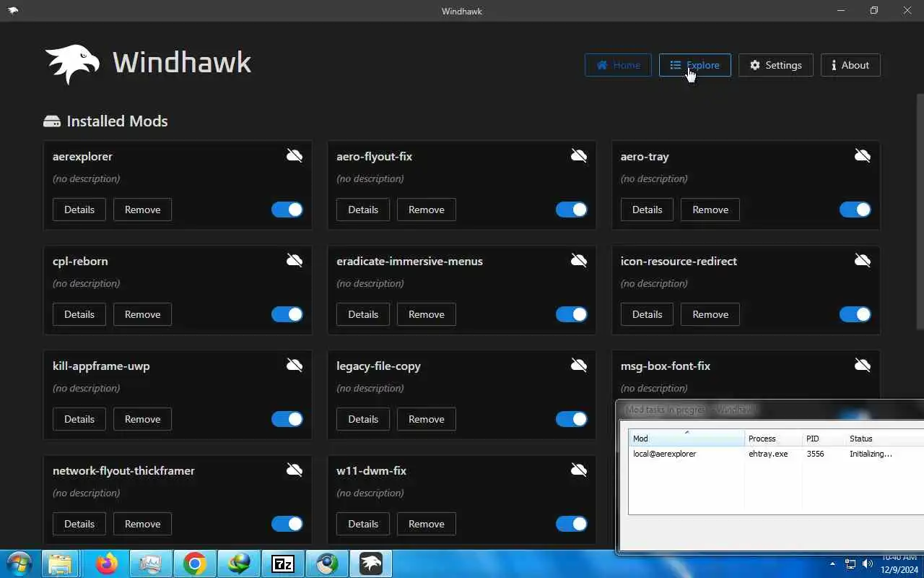Image resolution: width=924 pixels, height=578 pixels.
Task: Click the cloud-off icon on aero-flyout-fix card
Action: pos(579,155)
